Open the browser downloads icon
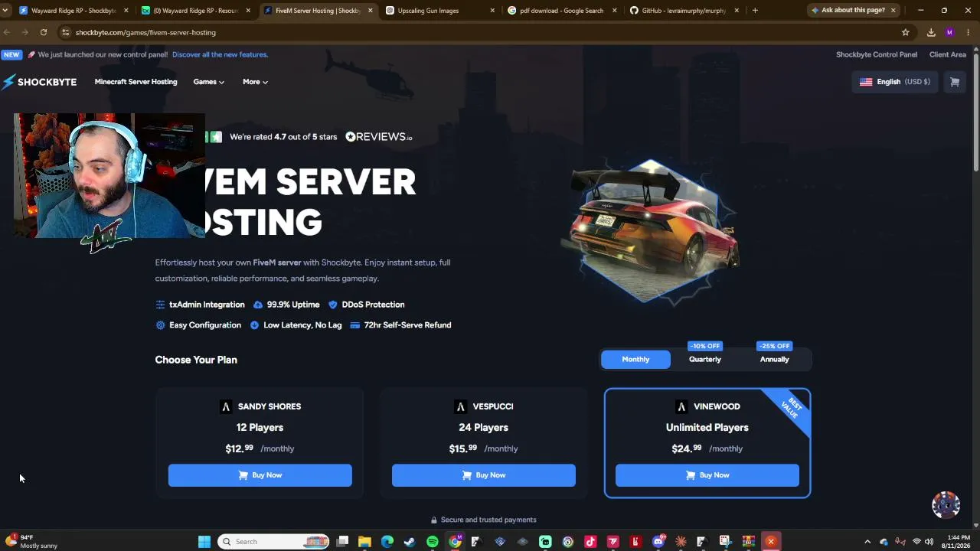 pos(931,32)
